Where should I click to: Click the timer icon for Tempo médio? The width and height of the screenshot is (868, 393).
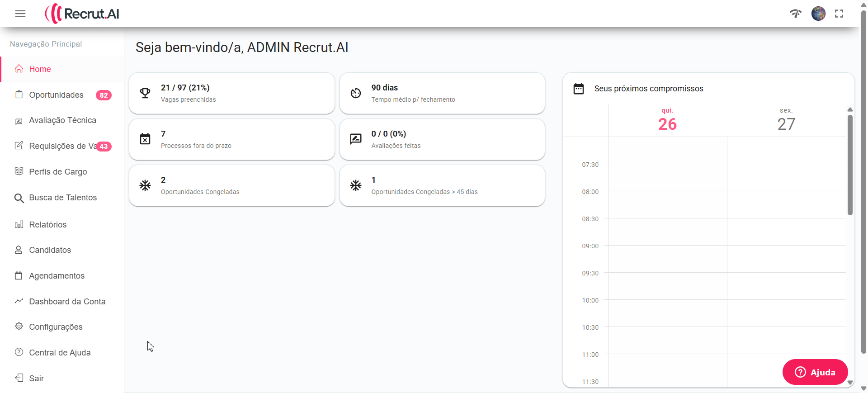[356, 93]
